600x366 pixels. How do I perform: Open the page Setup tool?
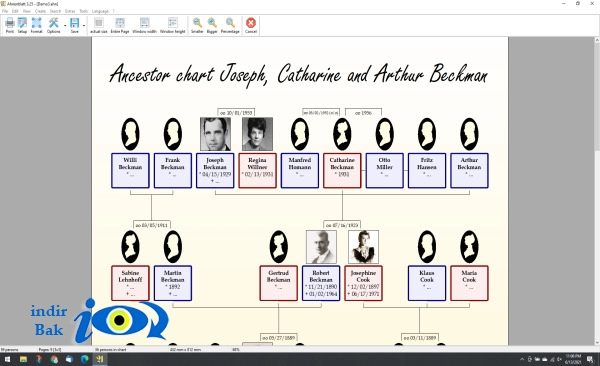tap(22, 26)
